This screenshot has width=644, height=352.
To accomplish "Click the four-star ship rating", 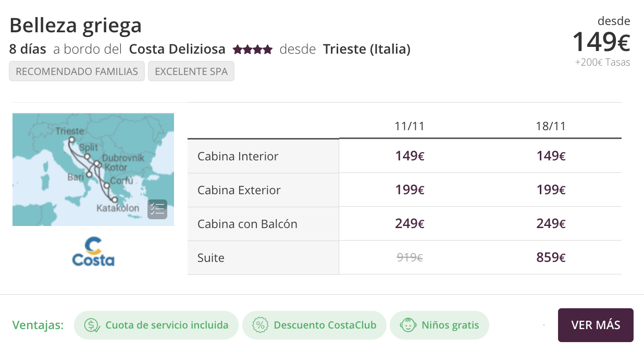I will 252,49.
